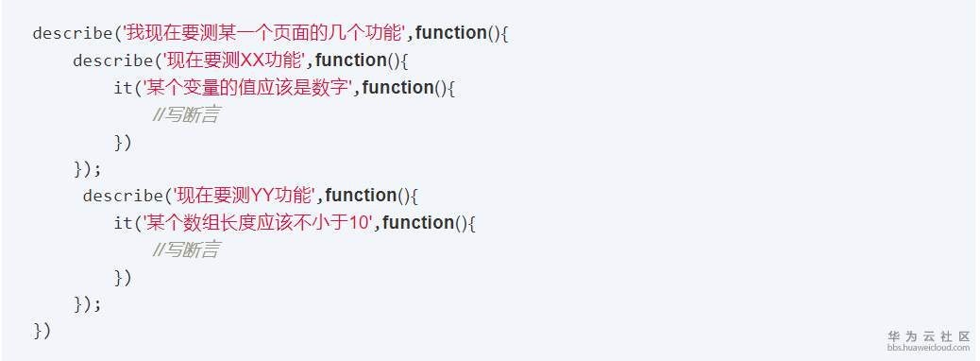This screenshot has width=980, height=361.
Task: Click the final closing }) on the last line
Action: click(42, 331)
